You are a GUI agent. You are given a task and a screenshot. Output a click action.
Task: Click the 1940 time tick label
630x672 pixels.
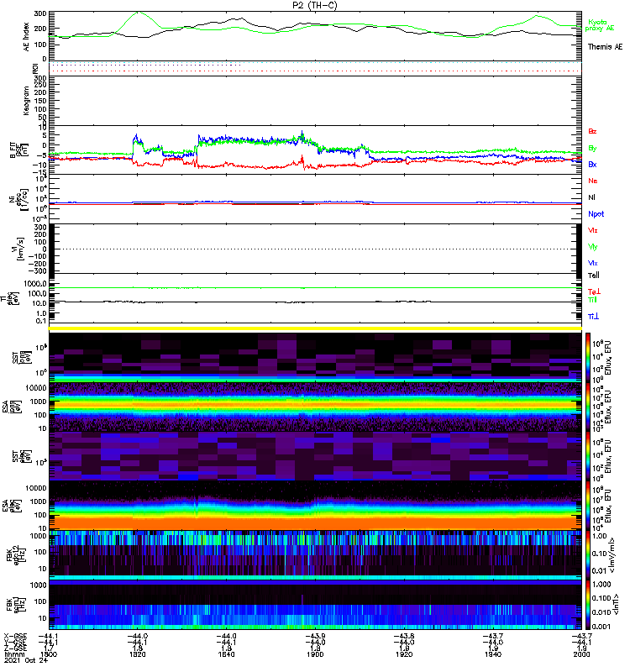(x=493, y=654)
